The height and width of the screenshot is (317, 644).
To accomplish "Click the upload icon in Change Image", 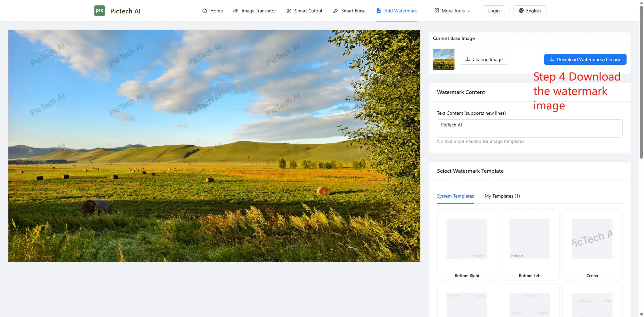I will [468, 59].
